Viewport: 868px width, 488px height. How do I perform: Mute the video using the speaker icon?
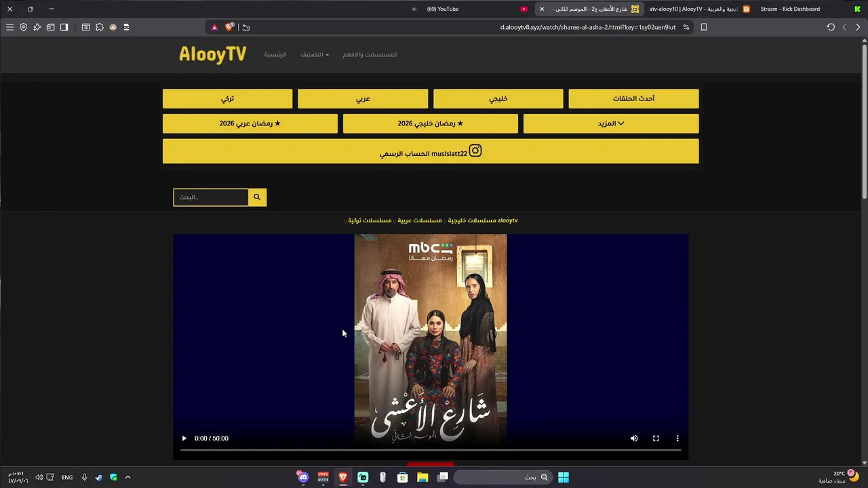[x=634, y=439]
